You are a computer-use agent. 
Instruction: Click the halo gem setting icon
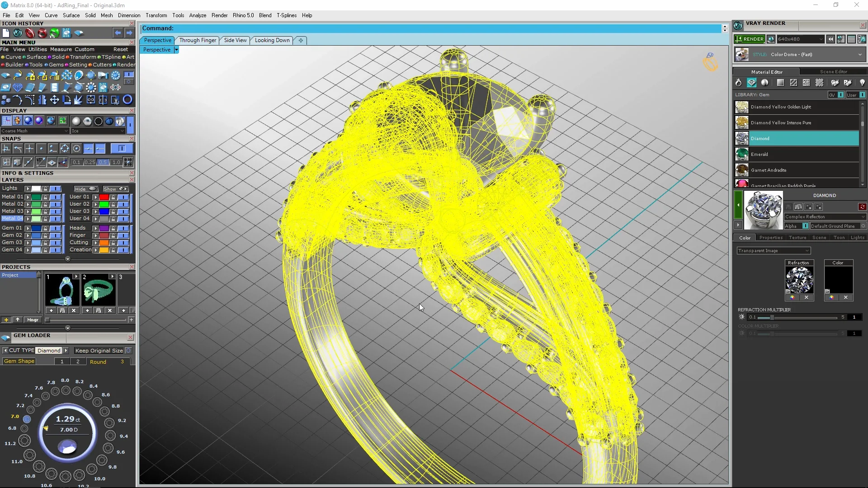point(91,87)
